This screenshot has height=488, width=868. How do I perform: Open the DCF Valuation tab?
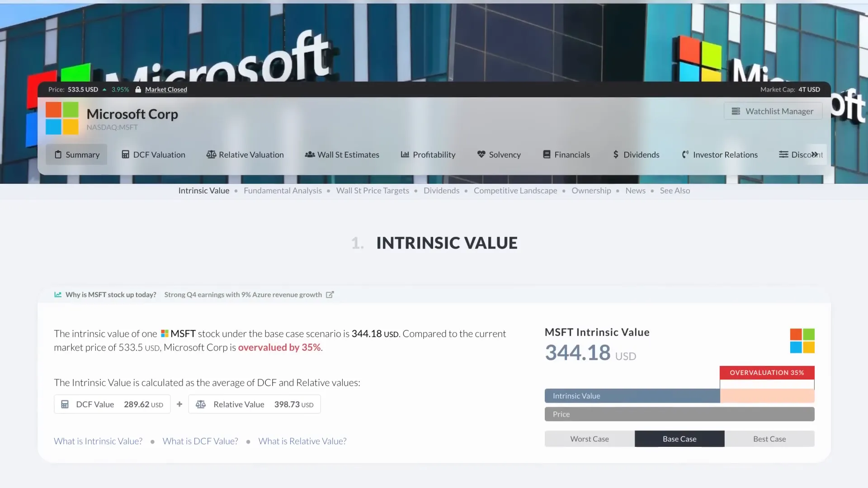click(153, 155)
